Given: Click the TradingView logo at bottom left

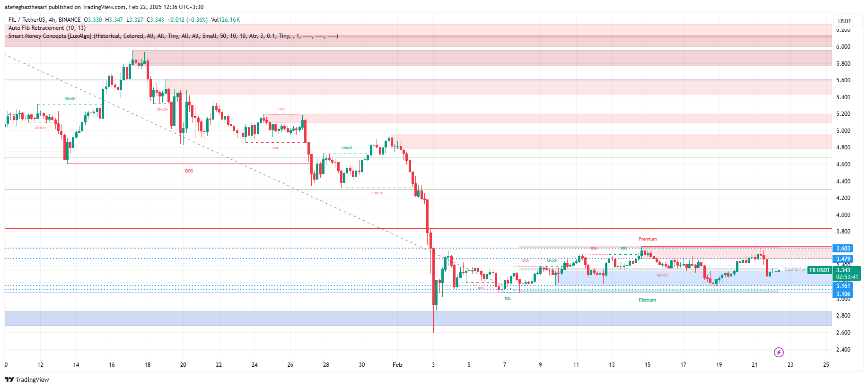Looking at the screenshot, I should click(27, 379).
